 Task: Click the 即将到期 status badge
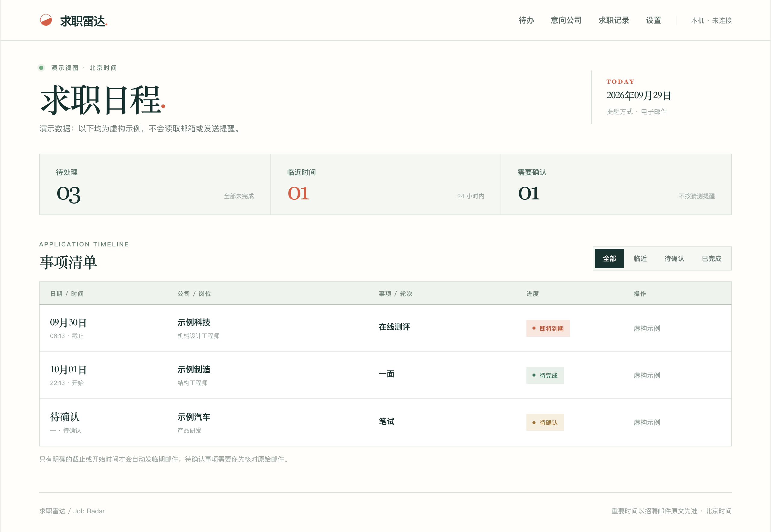pos(548,328)
